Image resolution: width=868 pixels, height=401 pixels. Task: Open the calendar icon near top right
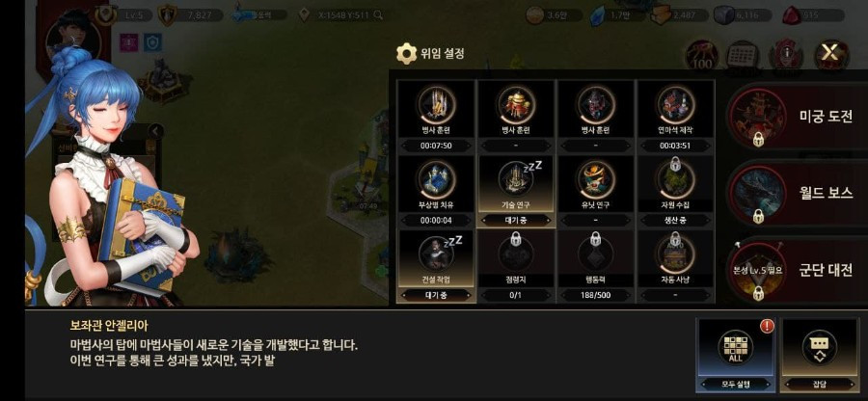point(742,55)
